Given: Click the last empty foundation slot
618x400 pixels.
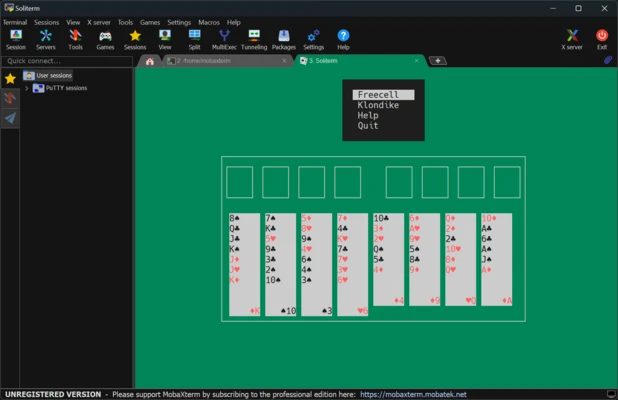Looking at the screenshot, I should (507, 182).
